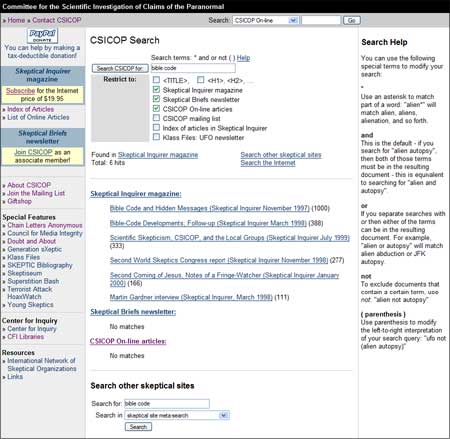Click the Join CSICOP associate member link
The image size is (450, 439).
[33, 152]
